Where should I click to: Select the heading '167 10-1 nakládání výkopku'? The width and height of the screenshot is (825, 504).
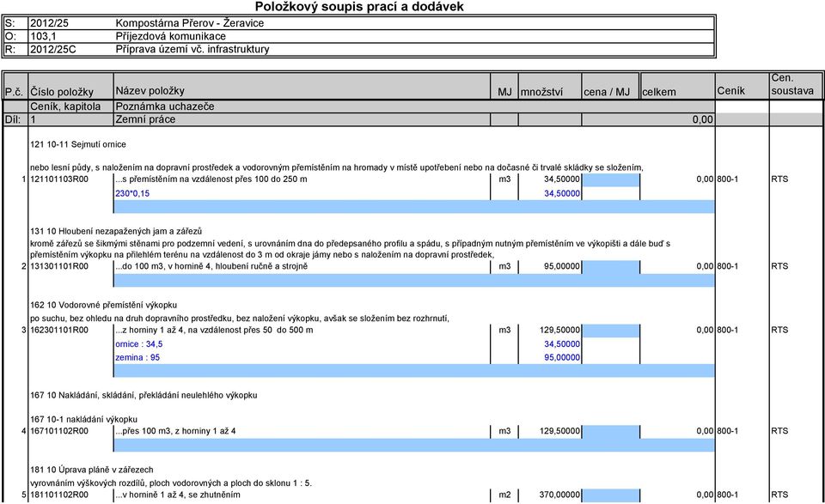click(83, 419)
